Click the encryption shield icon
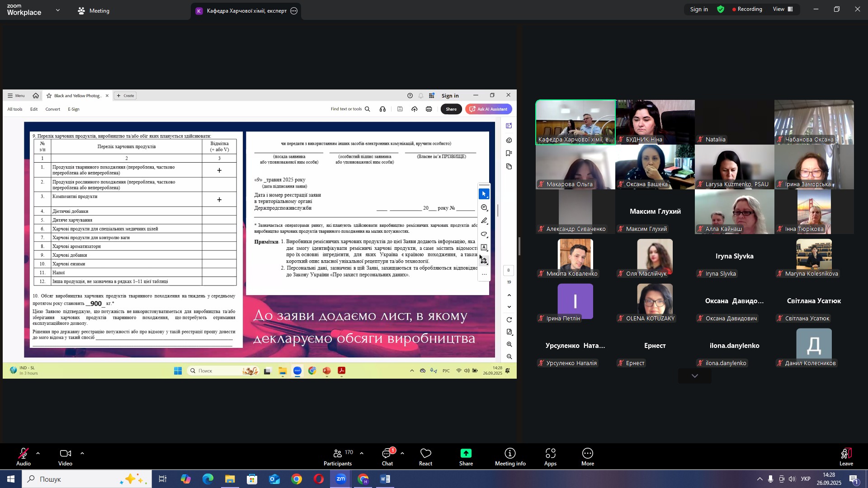 click(721, 9)
